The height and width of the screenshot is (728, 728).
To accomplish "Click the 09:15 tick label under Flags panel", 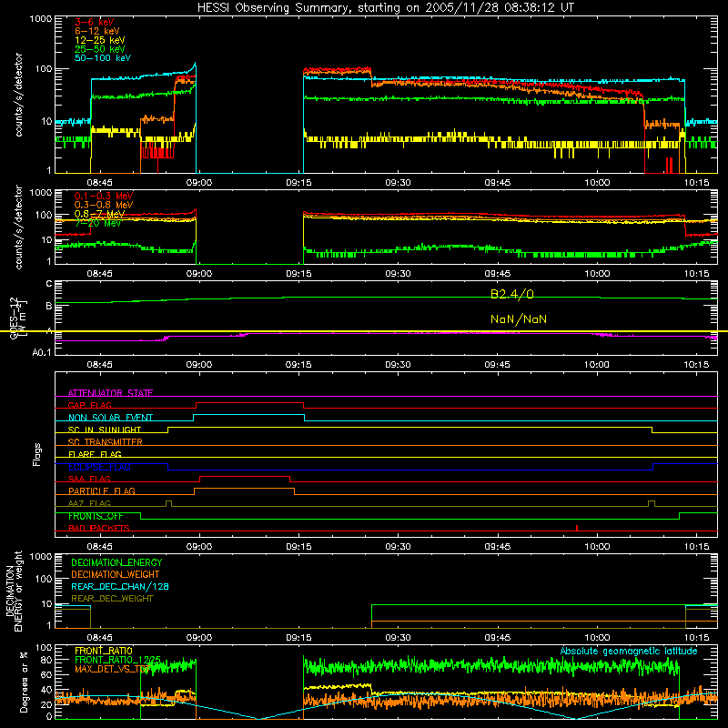I will pyautogui.click(x=298, y=547).
